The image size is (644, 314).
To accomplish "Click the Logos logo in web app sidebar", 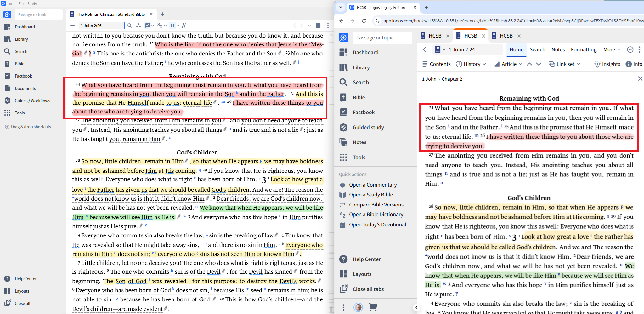I will tap(343, 38).
